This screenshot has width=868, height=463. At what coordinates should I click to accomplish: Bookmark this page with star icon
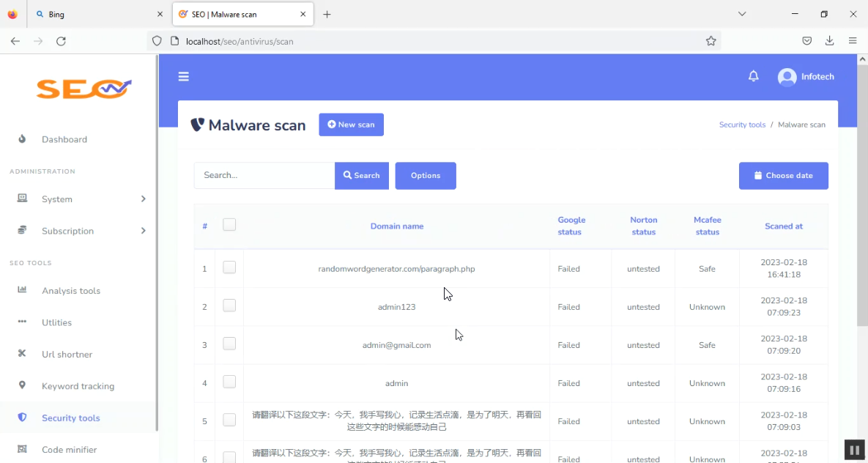711,41
